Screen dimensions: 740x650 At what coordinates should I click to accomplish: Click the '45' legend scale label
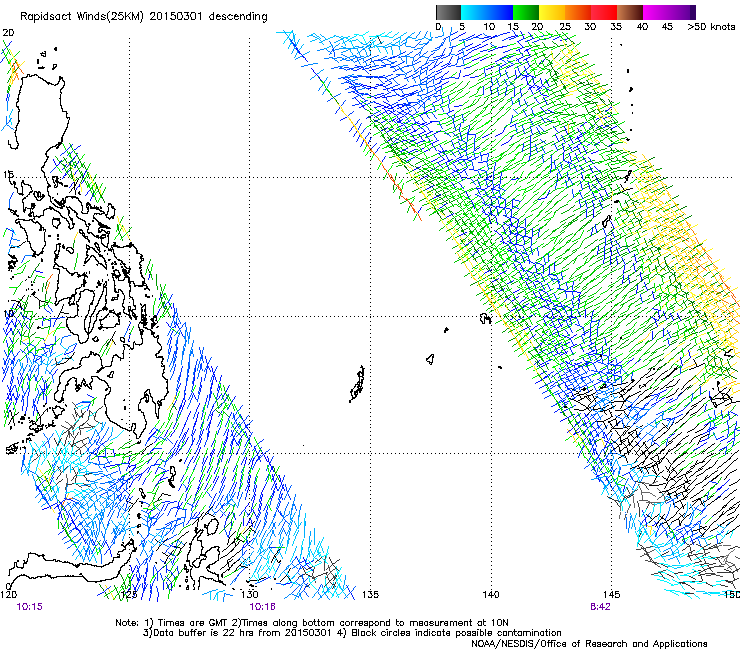[667, 27]
